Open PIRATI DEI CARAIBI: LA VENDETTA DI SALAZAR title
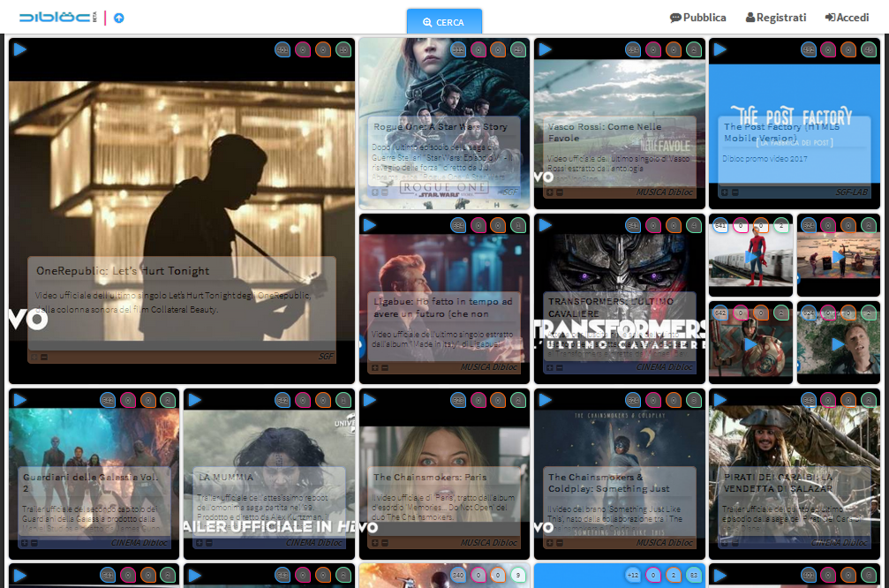This screenshot has height=588, width=889. pos(778,483)
